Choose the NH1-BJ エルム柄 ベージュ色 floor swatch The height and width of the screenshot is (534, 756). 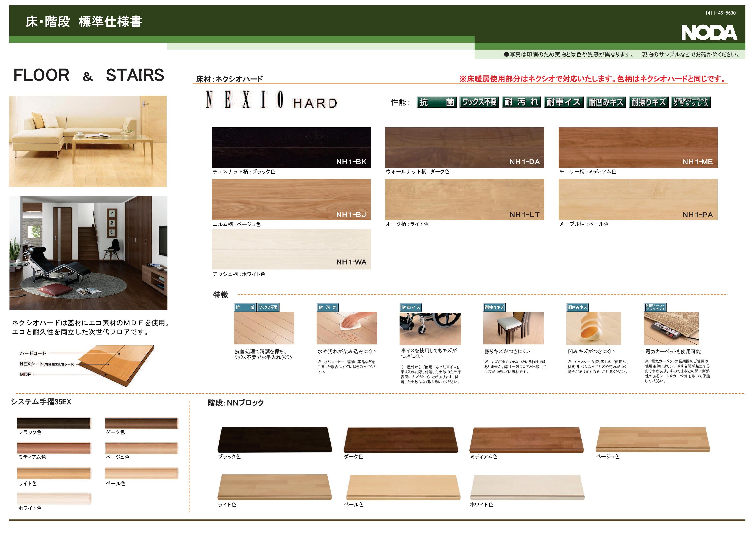point(291,199)
